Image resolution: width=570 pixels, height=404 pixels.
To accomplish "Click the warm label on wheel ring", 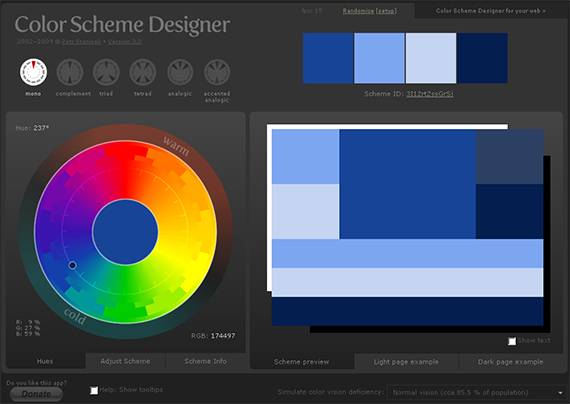I will 176,146.
